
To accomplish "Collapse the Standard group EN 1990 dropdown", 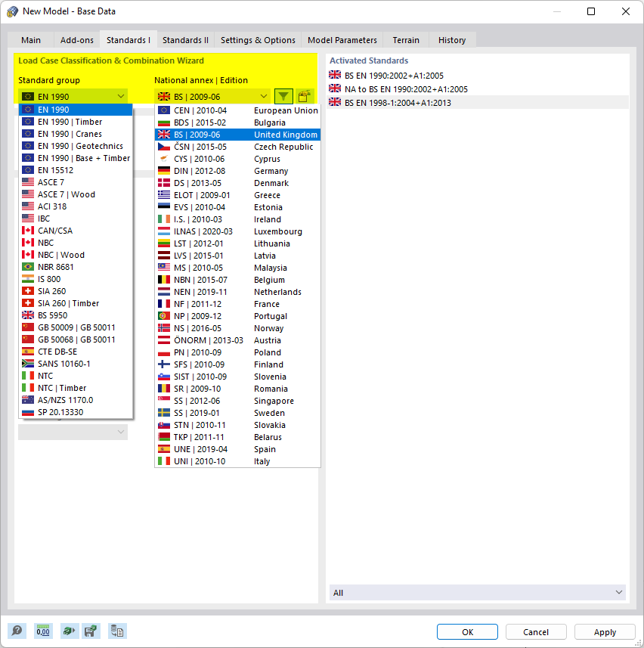I will tap(73, 96).
